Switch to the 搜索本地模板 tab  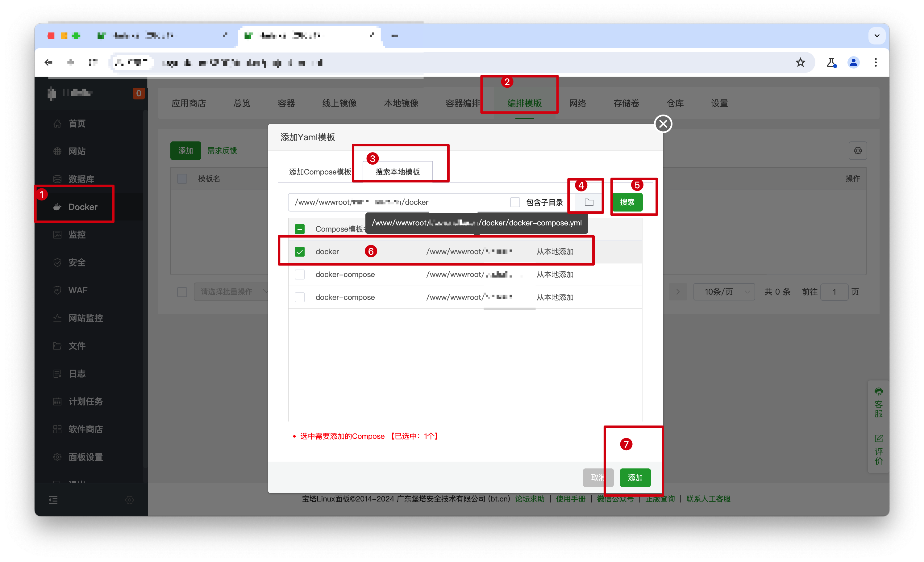[397, 171]
